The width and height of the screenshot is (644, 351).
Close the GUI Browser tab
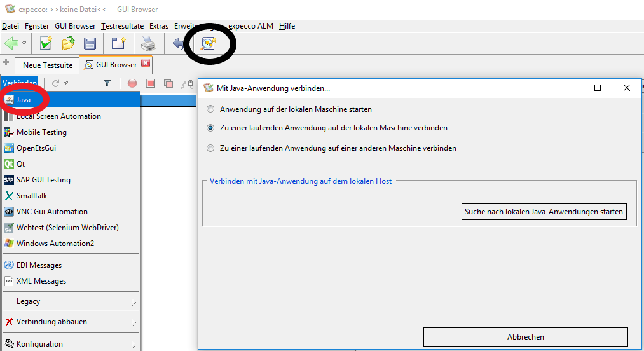(x=146, y=64)
